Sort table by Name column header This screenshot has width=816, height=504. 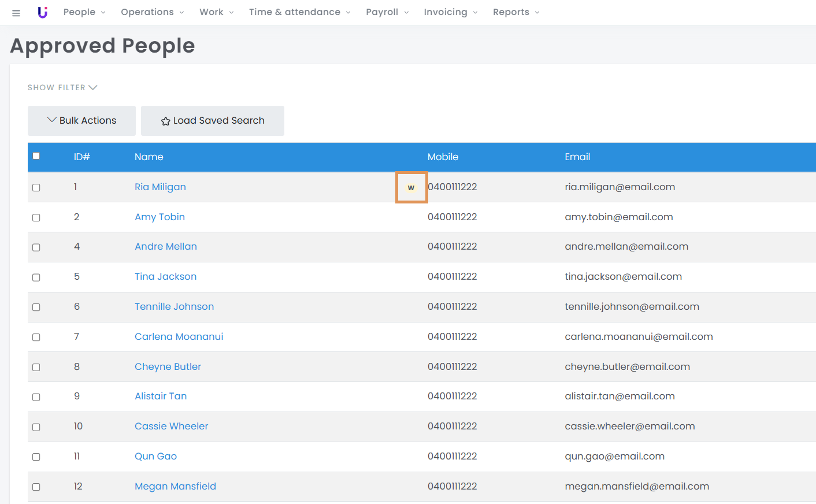pyautogui.click(x=149, y=157)
